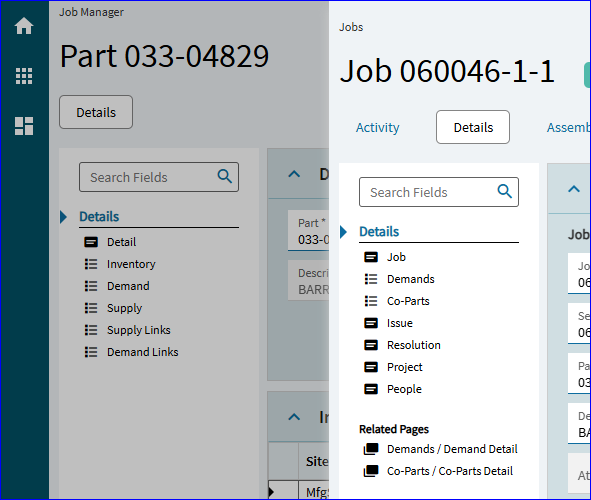Click the Site column header
The width and height of the screenshot is (591, 500).
314,461
